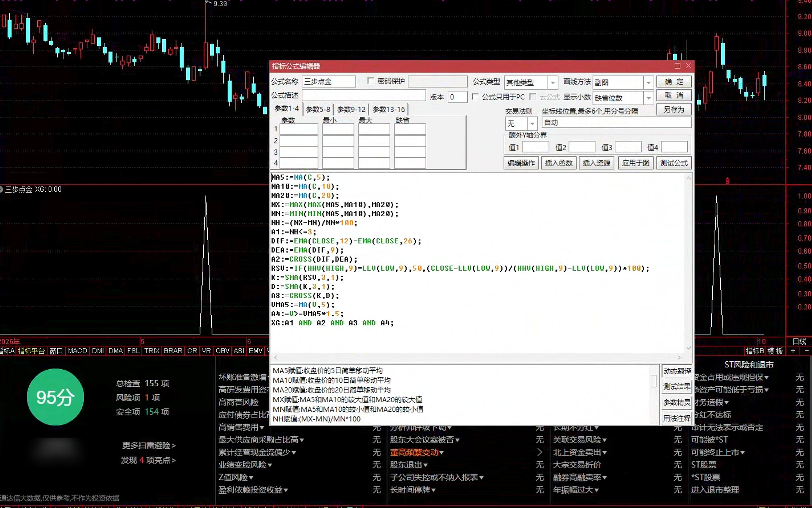
Task: Click the minus icon beside 模板
Action: pos(807,351)
